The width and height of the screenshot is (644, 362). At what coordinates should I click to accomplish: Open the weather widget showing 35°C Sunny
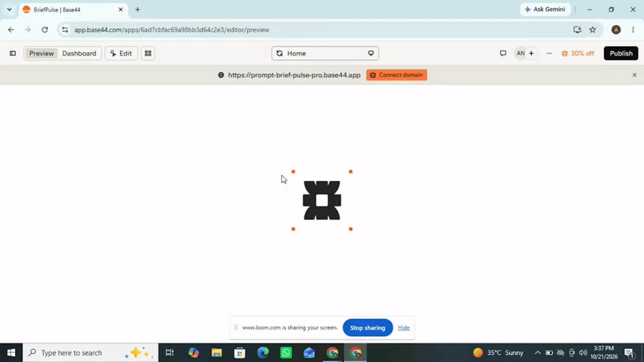(498, 353)
